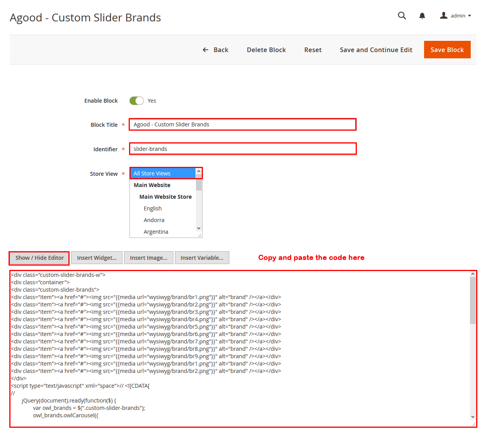Image resolution: width=482 pixels, height=448 pixels.
Task: Click Store View list scroll up arrow
Action: click(x=199, y=171)
